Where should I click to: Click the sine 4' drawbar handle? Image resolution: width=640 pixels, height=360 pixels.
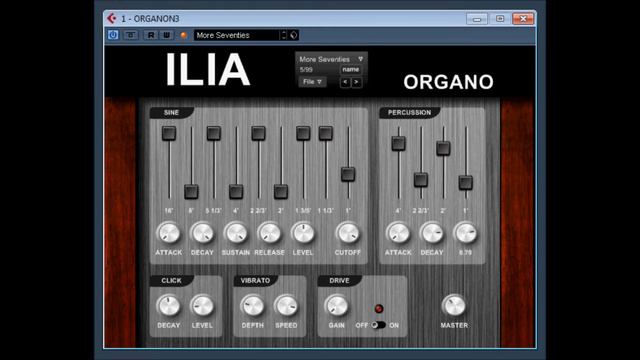point(236,191)
